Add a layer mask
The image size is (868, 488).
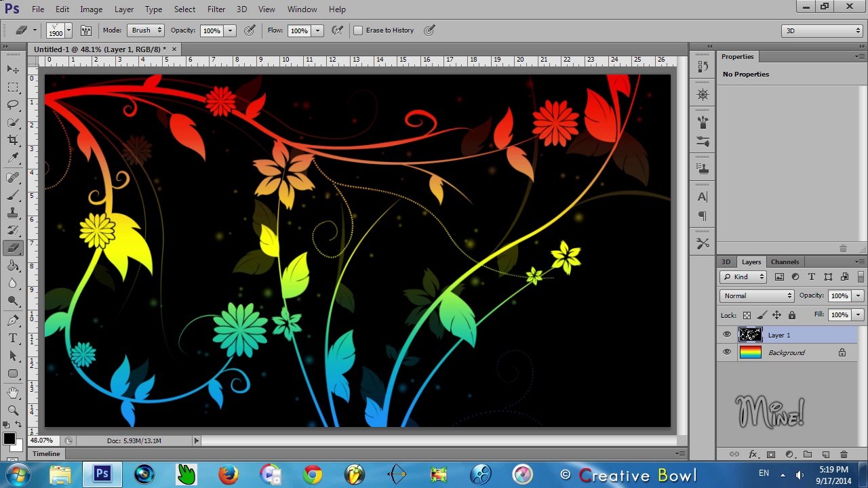[770, 454]
